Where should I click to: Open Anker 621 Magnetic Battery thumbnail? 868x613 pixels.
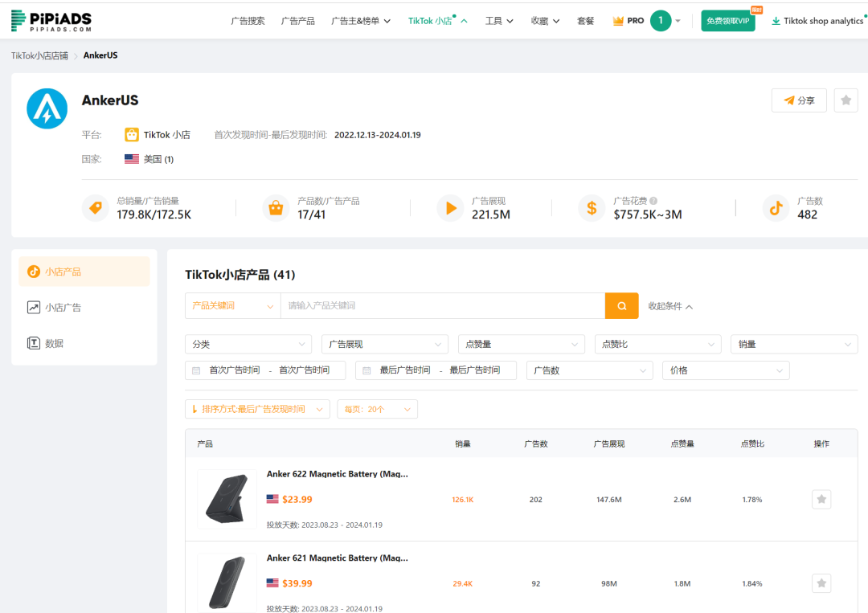227,582
